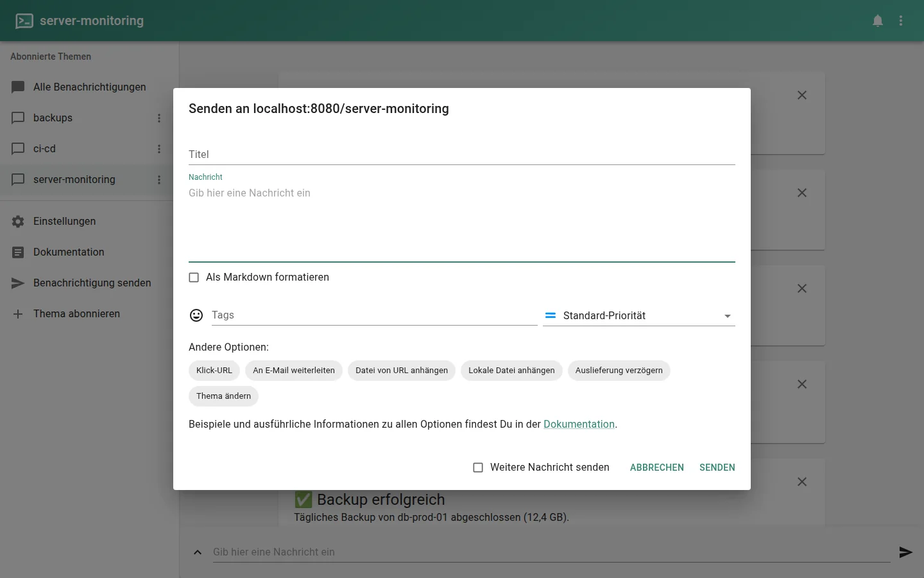Viewport: 924px width, 578px height.
Task: Click the ci-cd topic chat icon
Action: tap(18, 149)
